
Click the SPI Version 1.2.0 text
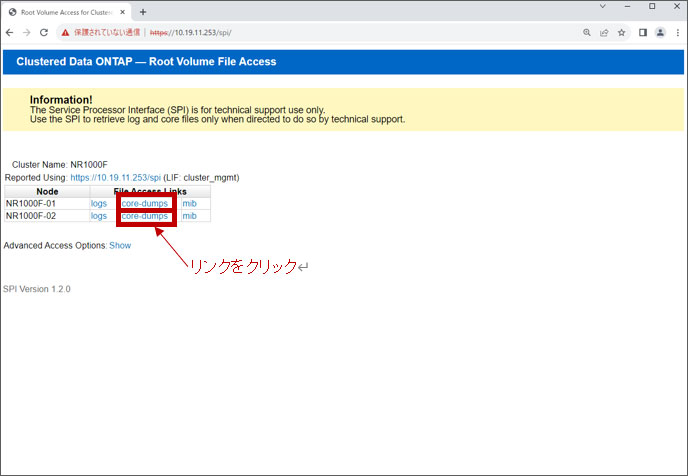36,289
